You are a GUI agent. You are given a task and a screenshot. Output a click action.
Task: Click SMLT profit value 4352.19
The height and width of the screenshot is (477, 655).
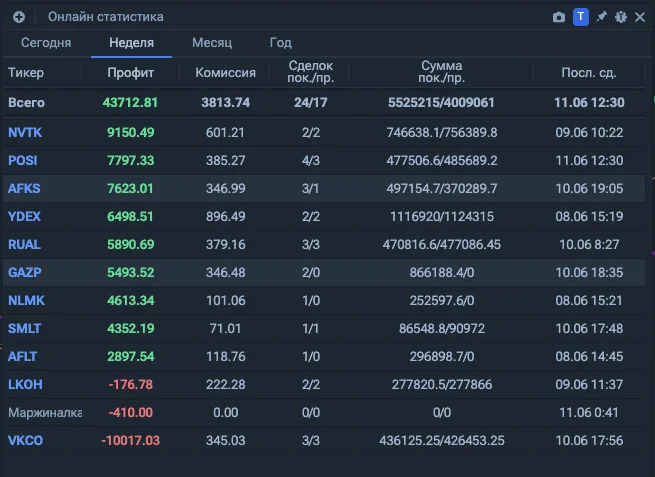coord(130,329)
